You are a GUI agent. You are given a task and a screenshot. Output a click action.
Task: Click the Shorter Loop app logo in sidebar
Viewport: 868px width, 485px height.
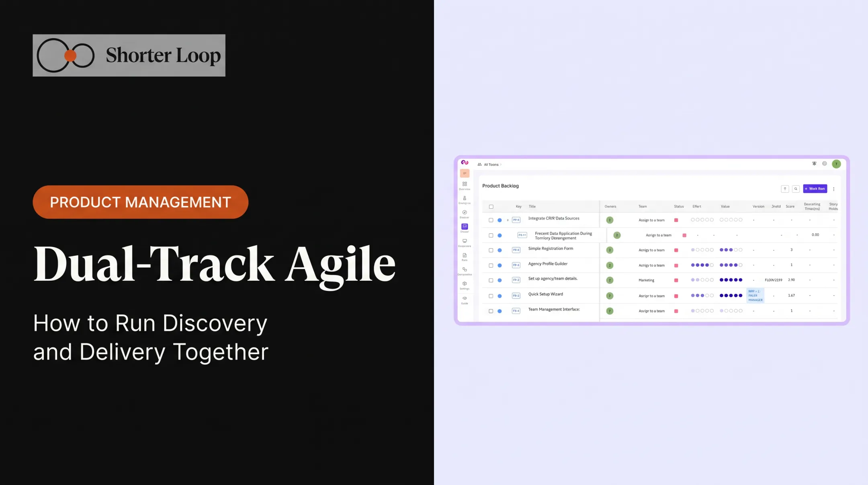click(x=465, y=162)
